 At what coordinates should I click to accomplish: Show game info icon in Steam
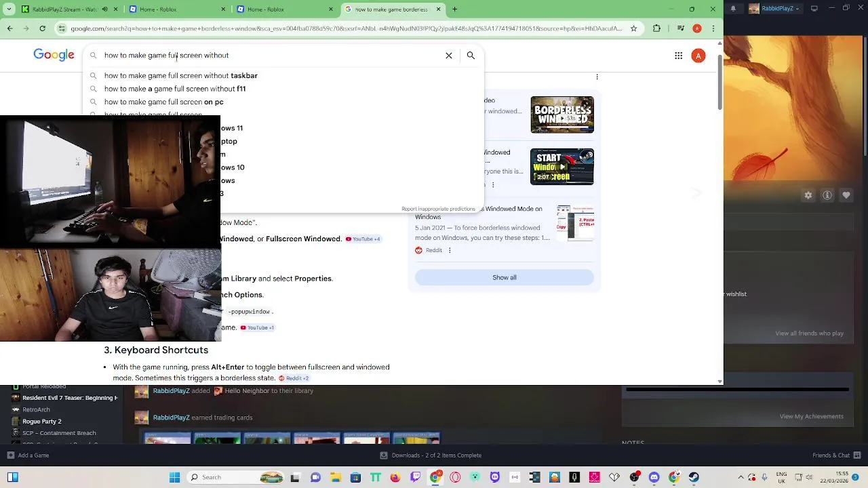pyautogui.click(x=827, y=195)
